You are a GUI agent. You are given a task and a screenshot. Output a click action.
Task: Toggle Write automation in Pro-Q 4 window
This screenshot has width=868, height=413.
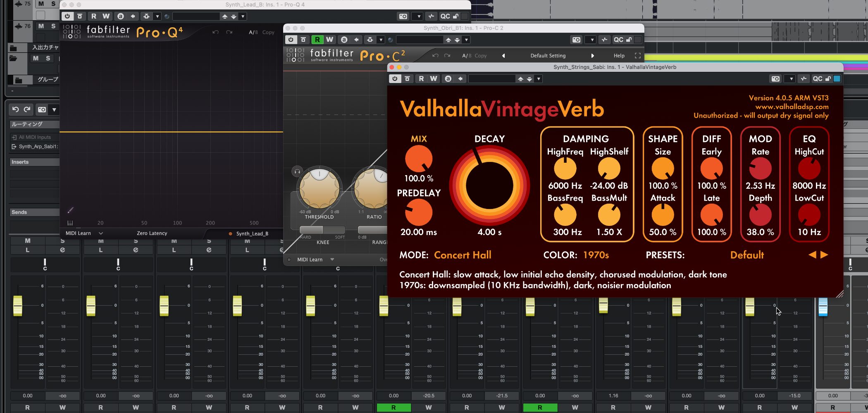(106, 16)
